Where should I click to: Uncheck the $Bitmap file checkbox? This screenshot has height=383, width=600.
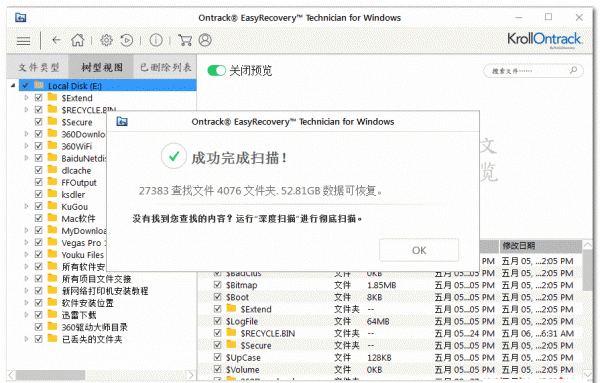point(218,285)
